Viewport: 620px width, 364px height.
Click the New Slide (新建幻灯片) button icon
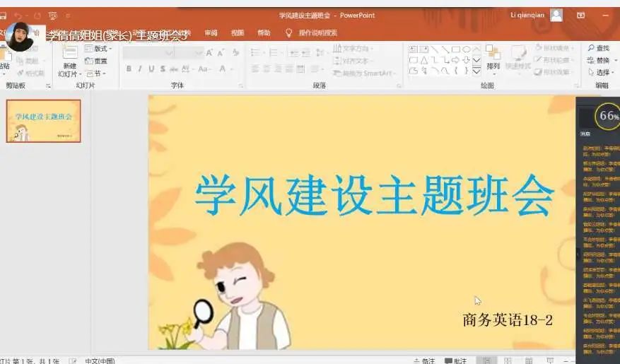[70, 52]
